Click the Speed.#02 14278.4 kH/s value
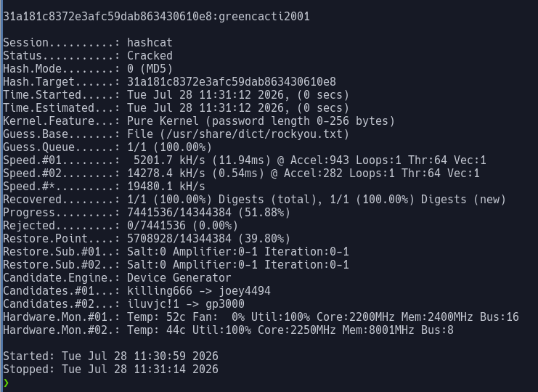 tap(166, 173)
